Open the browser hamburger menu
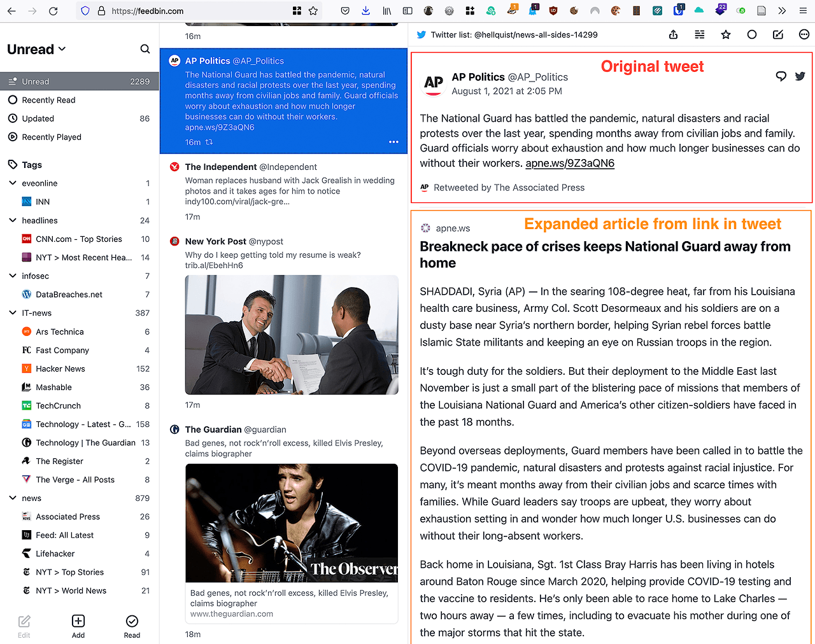 coord(804,11)
